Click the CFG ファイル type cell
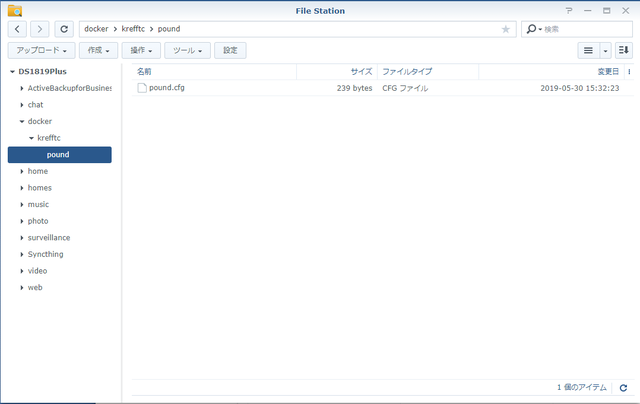640x404 pixels. (405, 88)
